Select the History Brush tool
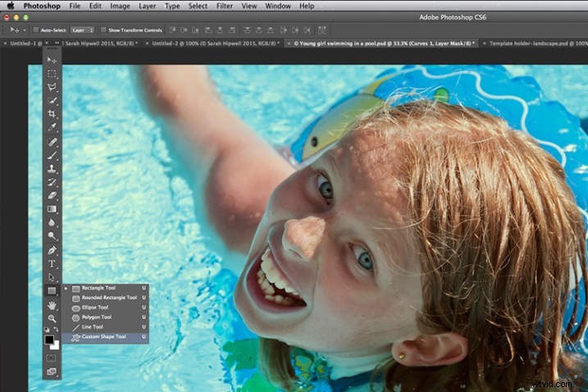 [52, 182]
